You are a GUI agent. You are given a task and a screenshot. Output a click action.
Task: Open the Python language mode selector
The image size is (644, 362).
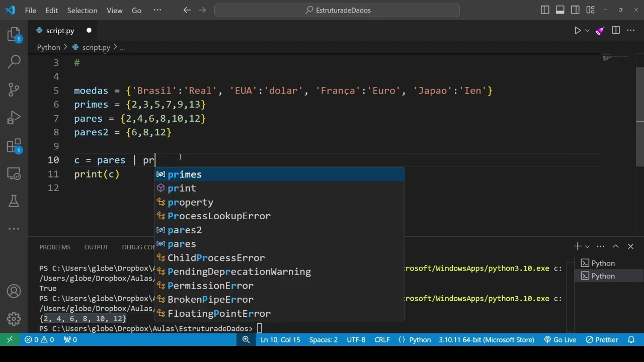click(420, 340)
